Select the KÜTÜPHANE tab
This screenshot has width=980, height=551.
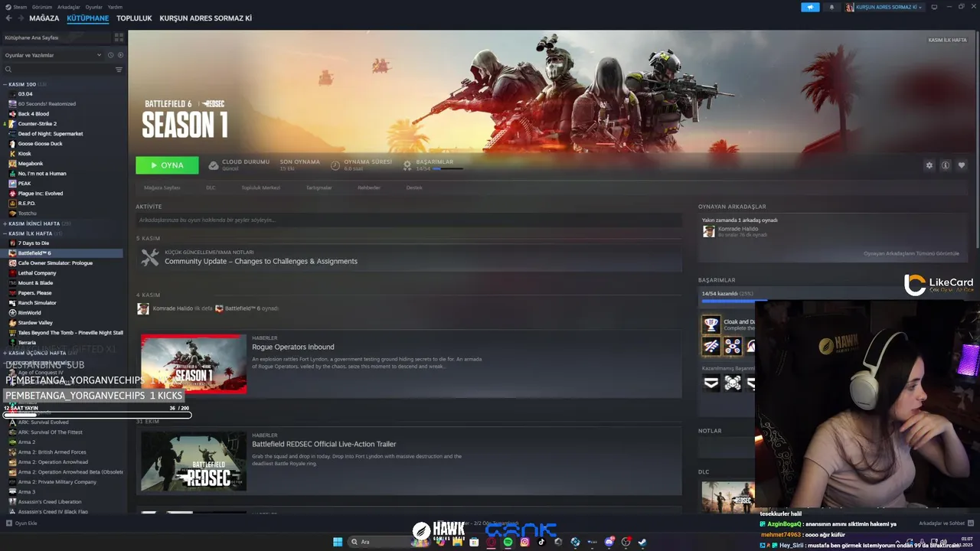pos(87,18)
